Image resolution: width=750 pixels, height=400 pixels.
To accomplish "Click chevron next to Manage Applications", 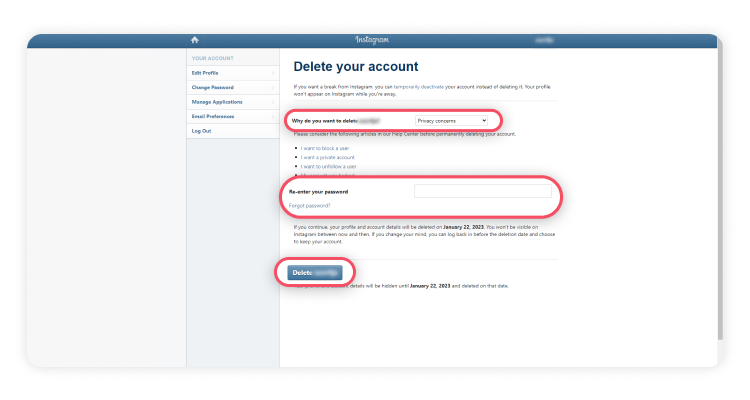I will point(273,102).
